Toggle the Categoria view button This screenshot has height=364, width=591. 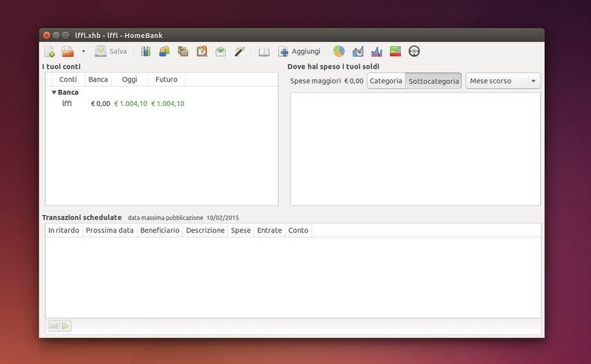click(385, 81)
